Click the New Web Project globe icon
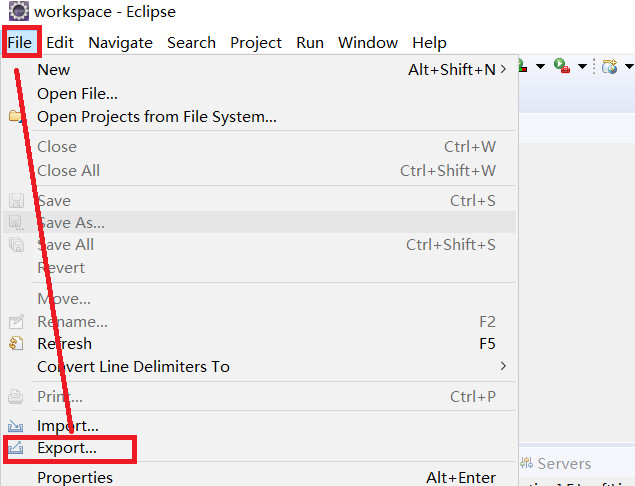635x486 pixels. click(609, 66)
